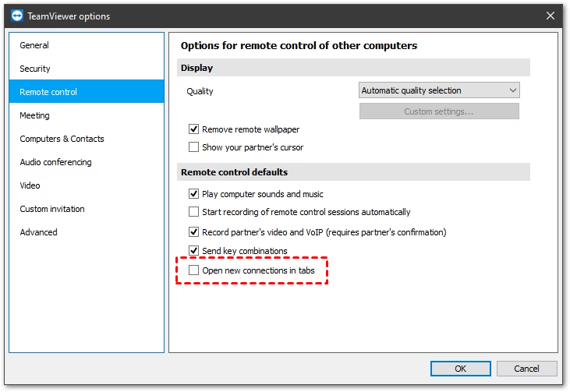Uncheck Remove remote wallpaper
570x392 pixels.
click(194, 129)
